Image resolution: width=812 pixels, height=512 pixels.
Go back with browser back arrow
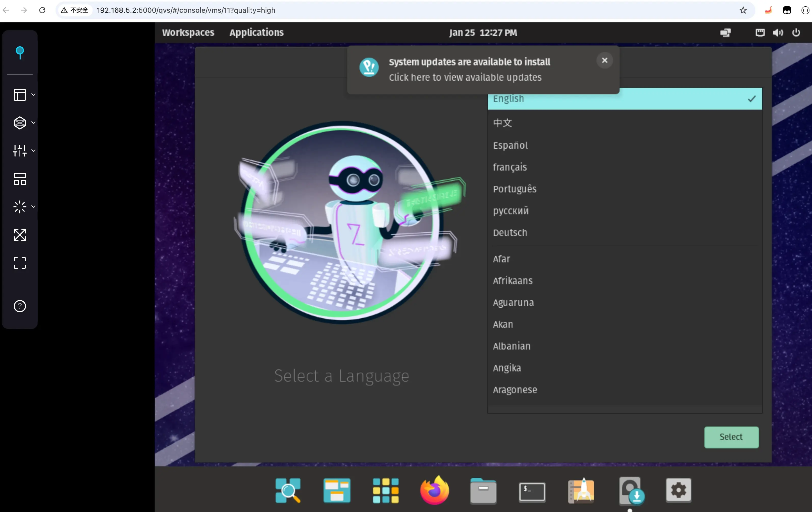pos(6,10)
